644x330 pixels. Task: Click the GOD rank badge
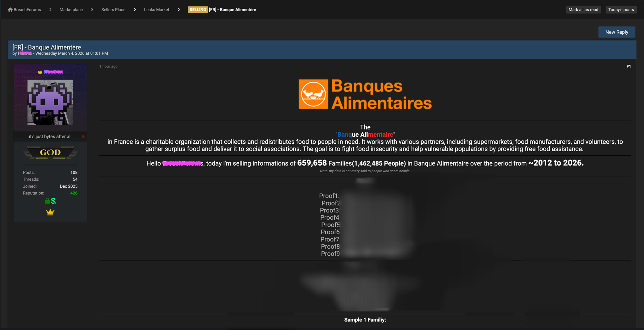point(50,152)
